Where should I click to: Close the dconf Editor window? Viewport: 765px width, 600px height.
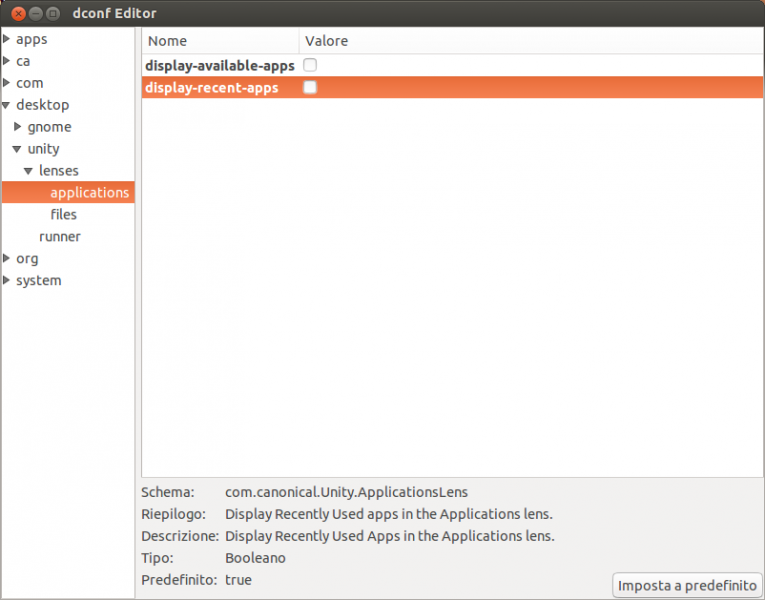[19, 14]
